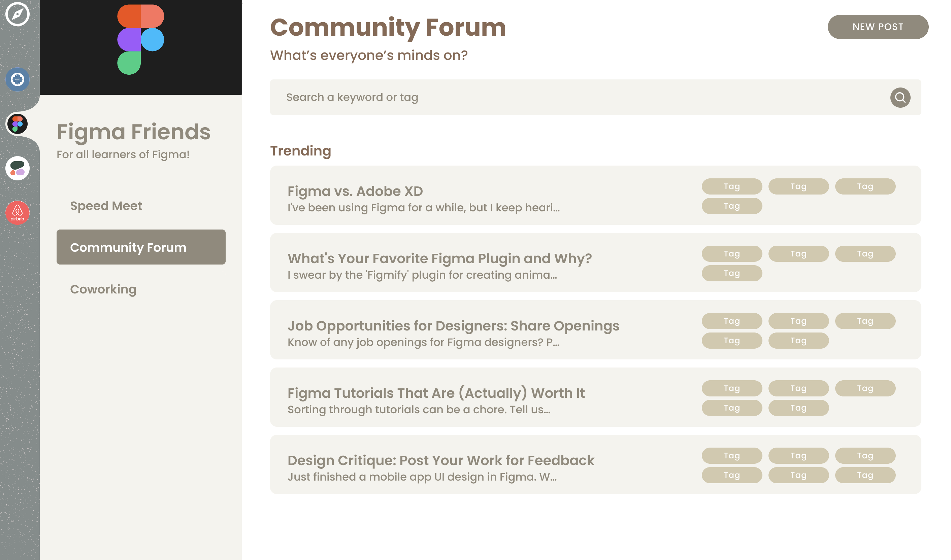The image size is (951, 560).
Task: Open the compass explore icon
Action: click(x=18, y=14)
